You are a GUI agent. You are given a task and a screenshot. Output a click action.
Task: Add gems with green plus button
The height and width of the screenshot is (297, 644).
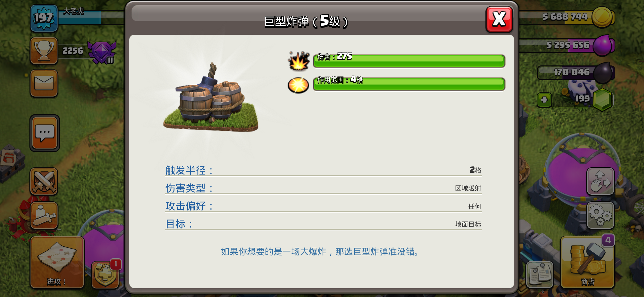544,100
